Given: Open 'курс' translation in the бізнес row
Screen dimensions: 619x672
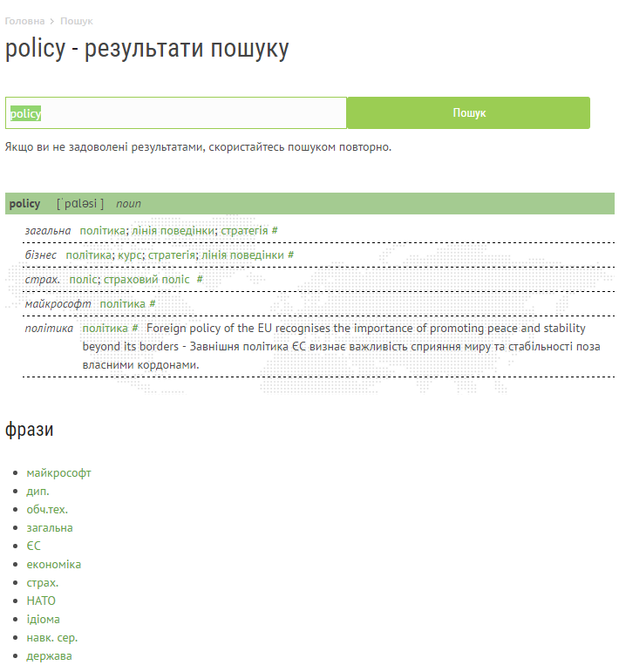Looking at the screenshot, I should pyautogui.click(x=129, y=255).
